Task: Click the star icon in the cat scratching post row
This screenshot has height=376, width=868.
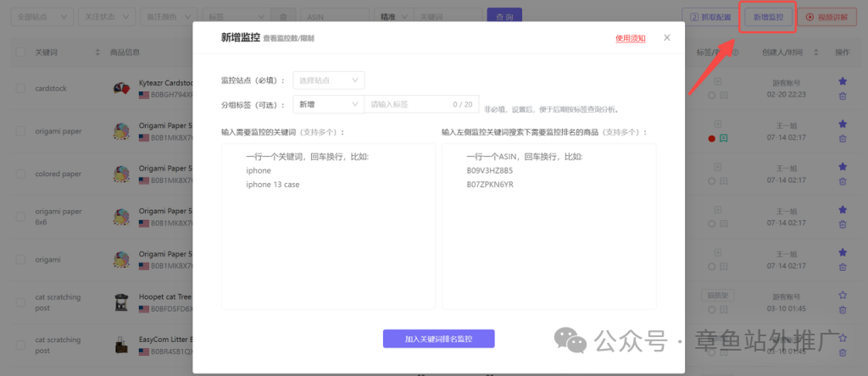Action: [x=843, y=296]
